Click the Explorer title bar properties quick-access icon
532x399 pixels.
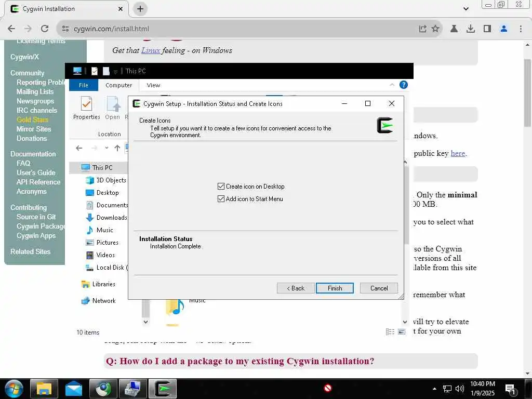click(x=95, y=71)
